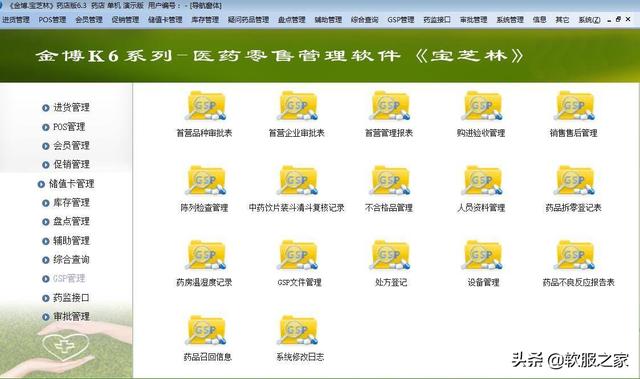Viewport: 640px width, 379px height.
Task: Open 库存管理 in the top menu bar
Action: 205,20
